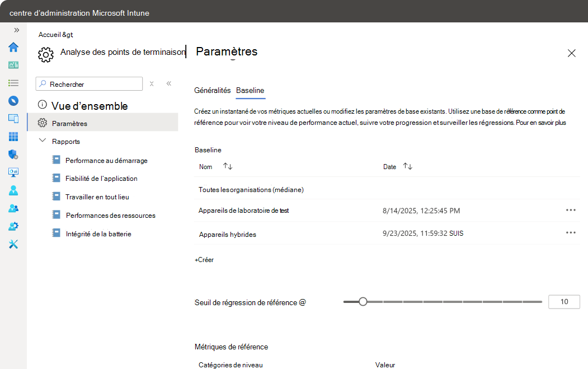Screen dimensions: 588x369
Task: Open more options for Appareils hybrides
Action: [x=571, y=233]
